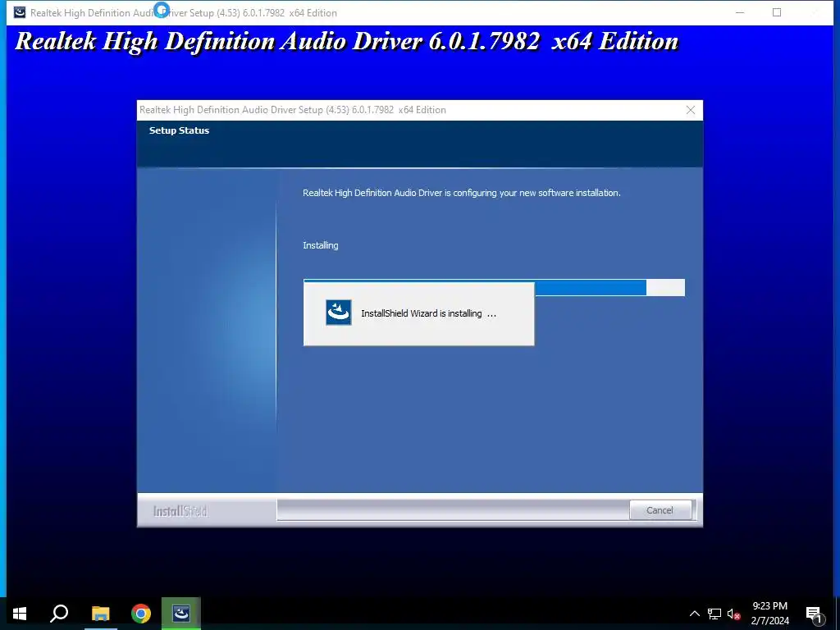This screenshot has height=630, width=840.
Task: Close the Setup Status dialog
Action: coord(691,110)
